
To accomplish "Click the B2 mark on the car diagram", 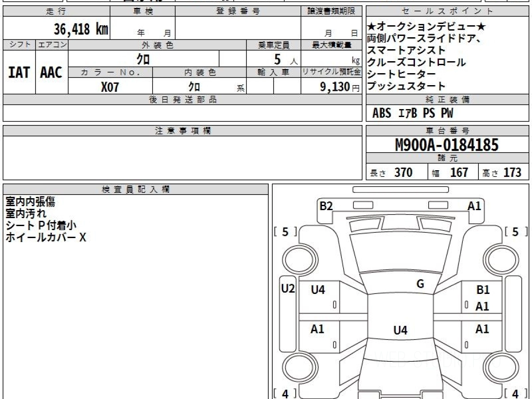I will (x=326, y=206).
